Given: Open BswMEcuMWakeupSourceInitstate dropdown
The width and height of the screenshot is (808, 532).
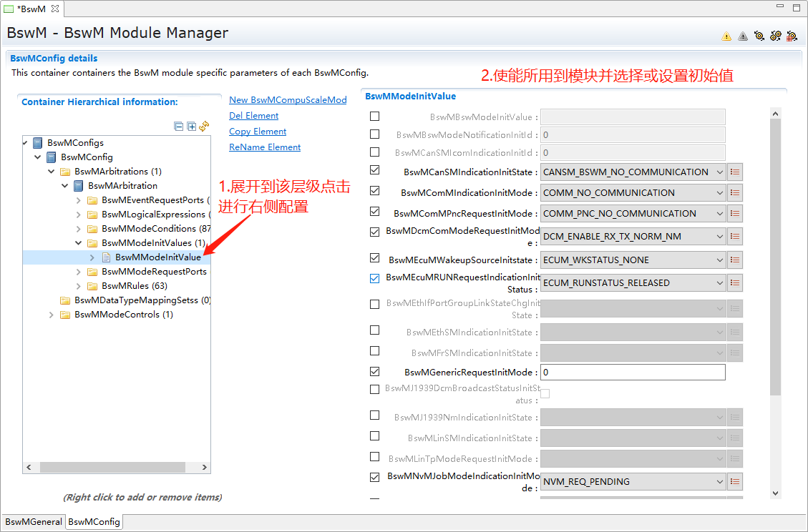Looking at the screenshot, I should pyautogui.click(x=633, y=260).
